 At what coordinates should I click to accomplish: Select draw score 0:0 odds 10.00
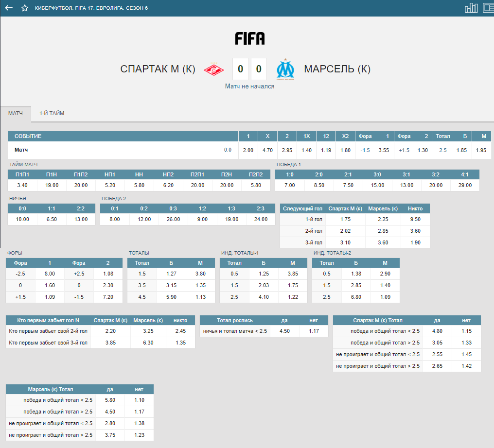(x=22, y=219)
